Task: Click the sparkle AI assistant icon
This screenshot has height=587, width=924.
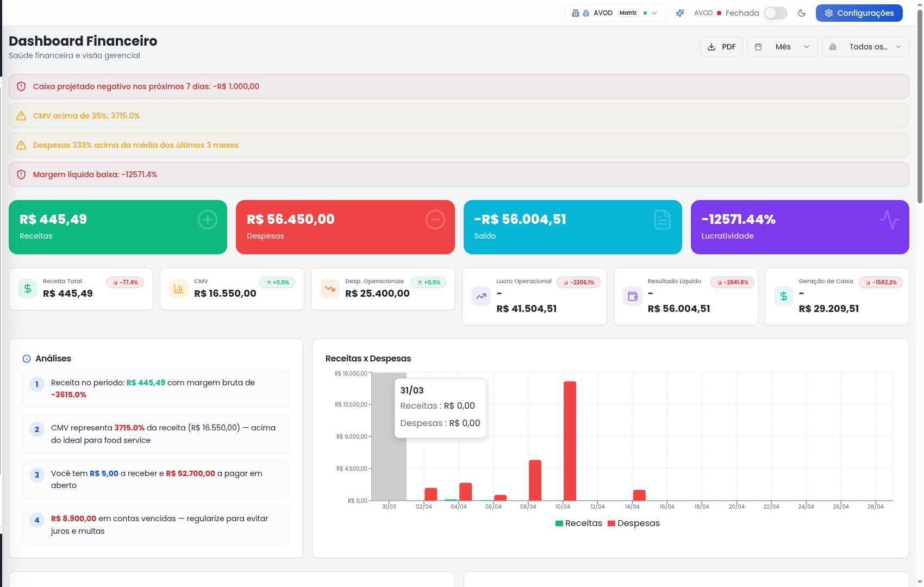Action: click(x=680, y=13)
